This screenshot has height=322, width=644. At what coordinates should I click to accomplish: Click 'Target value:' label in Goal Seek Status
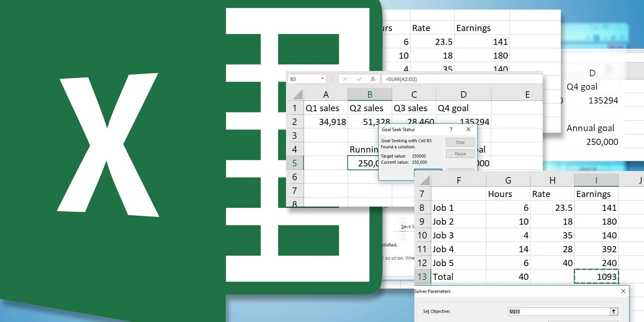[x=393, y=156]
